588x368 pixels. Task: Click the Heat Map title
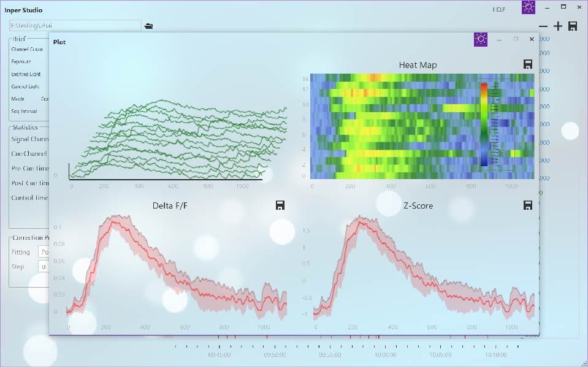point(418,65)
